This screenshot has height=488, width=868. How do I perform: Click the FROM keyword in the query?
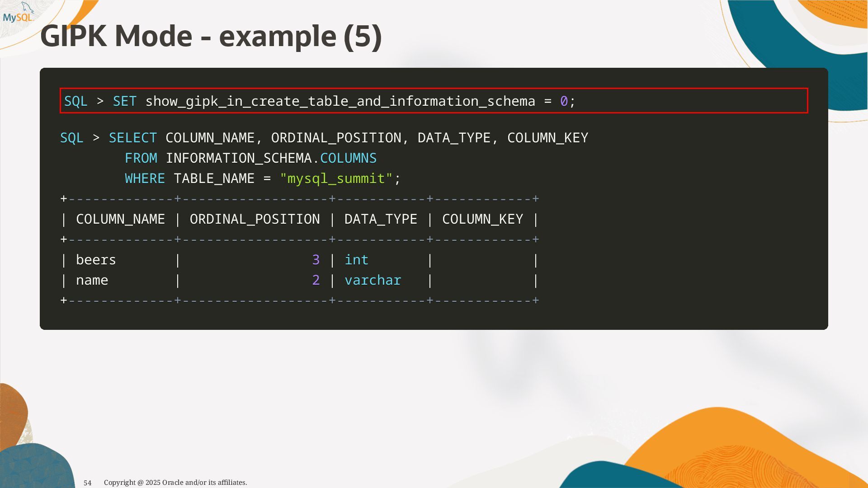click(x=141, y=158)
